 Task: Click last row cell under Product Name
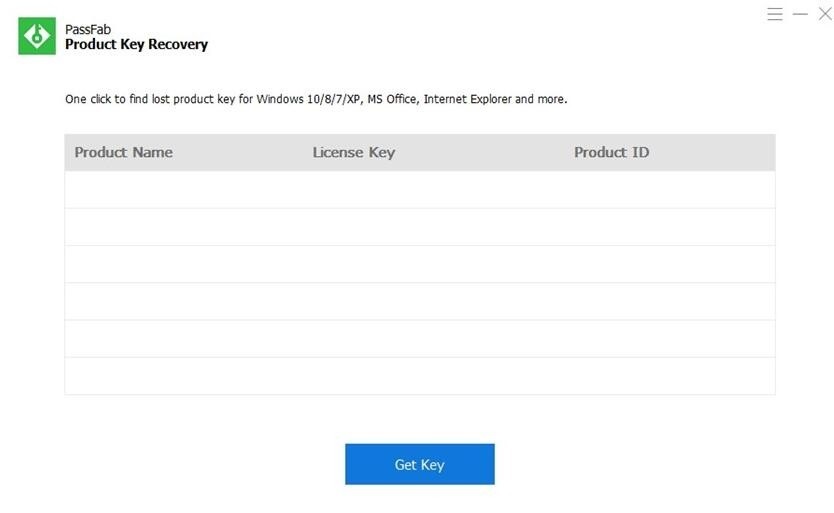pos(123,375)
